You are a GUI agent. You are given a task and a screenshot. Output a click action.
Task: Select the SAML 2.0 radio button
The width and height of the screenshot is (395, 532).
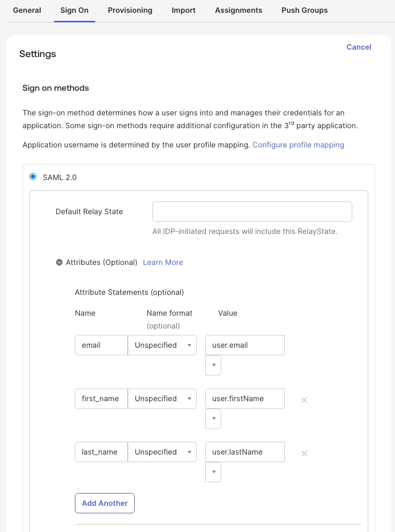(x=33, y=177)
